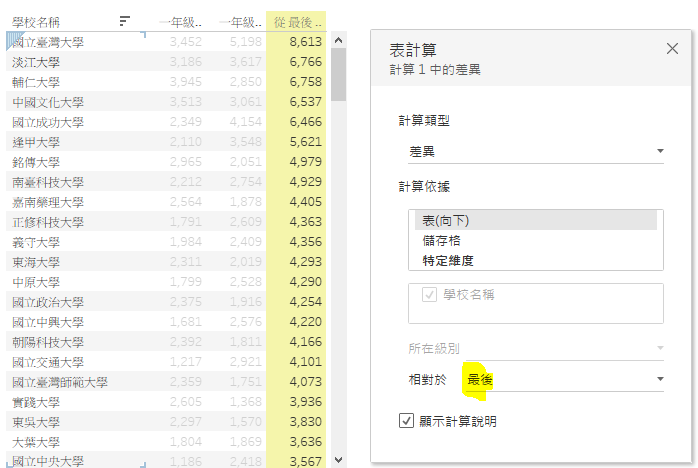This screenshot has width=698, height=468.
Task: Select the 正修科技大學 row label
Action: pyautogui.click(x=48, y=222)
